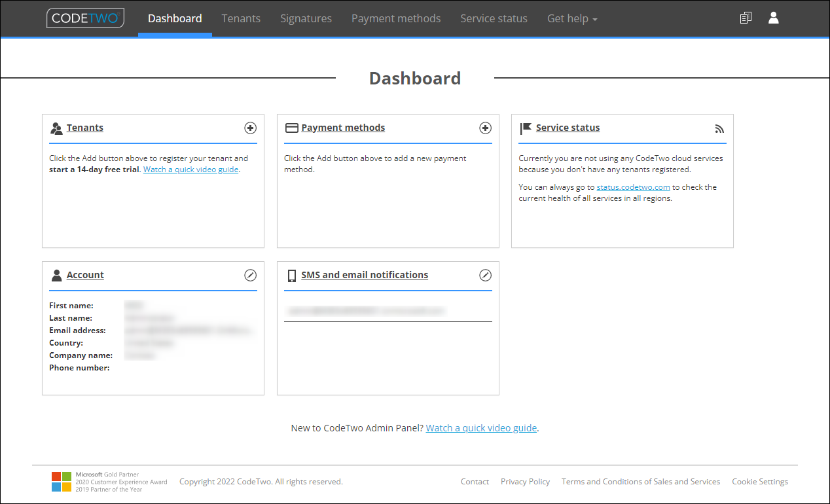
Task: Open SMS and email notifications heading link
Action: (x=365, y=275)
